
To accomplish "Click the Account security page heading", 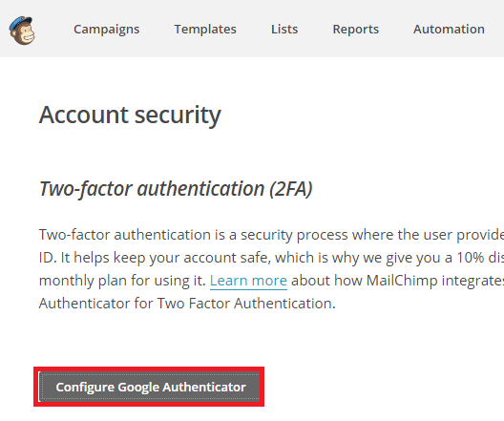I will click(130, 115).
